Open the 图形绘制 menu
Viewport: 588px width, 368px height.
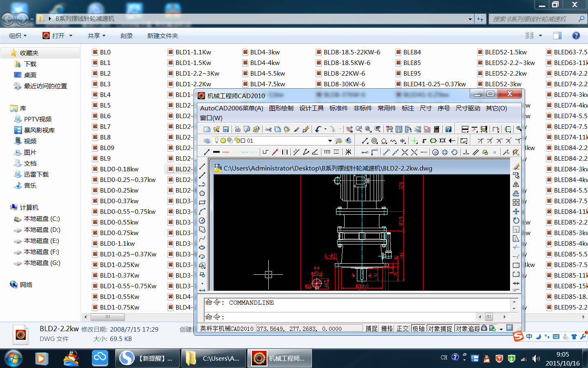(x=281, y=108)
